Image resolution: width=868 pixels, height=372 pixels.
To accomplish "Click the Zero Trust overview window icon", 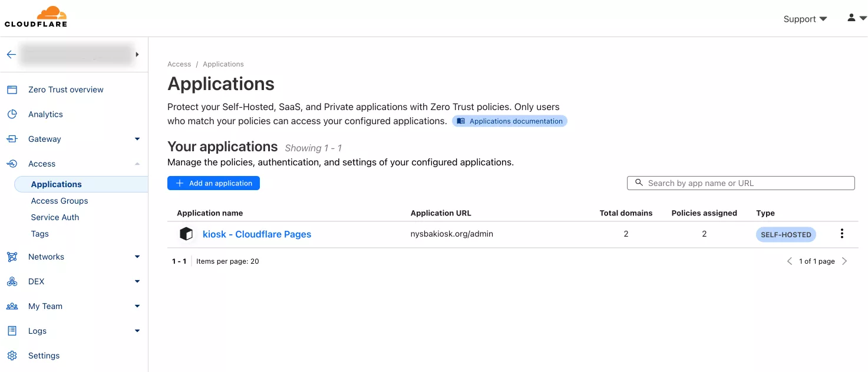I will (12, 89).
